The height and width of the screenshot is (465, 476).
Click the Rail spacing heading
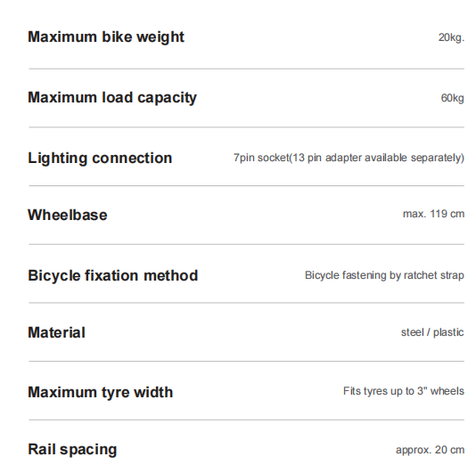[x=72, y=450]
